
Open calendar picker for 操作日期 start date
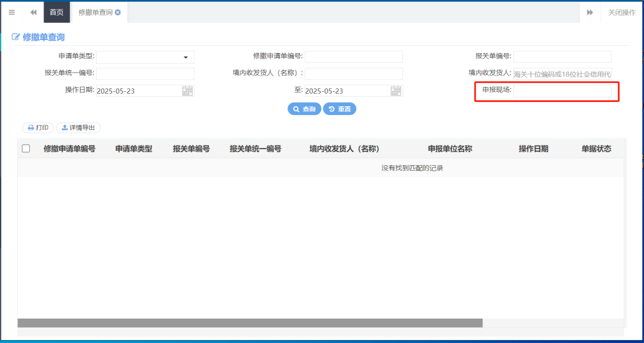pos(187,91)
